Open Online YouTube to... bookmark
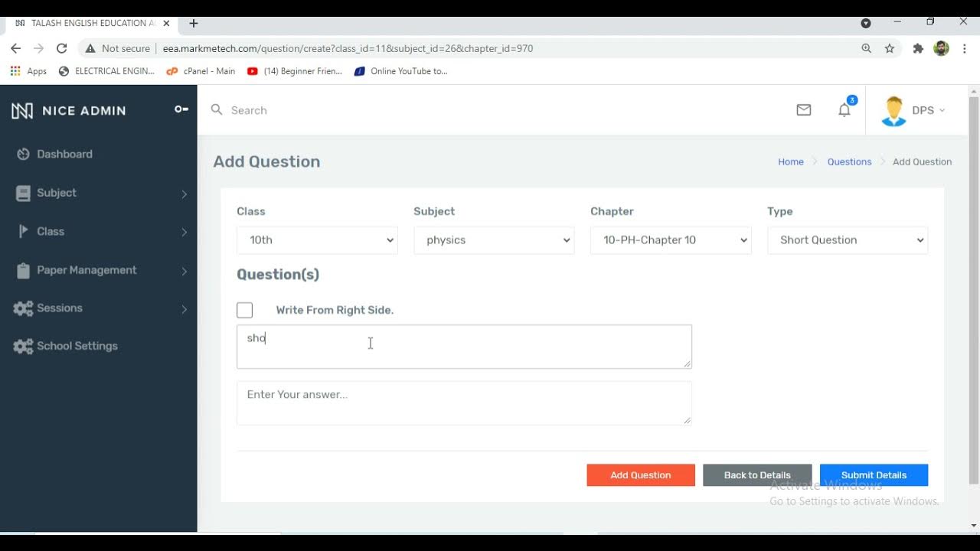 point(401,71)
